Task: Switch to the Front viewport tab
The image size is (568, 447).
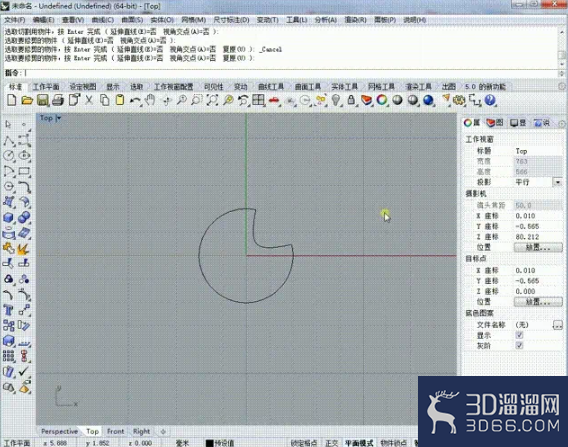Action: click(116, 431)
